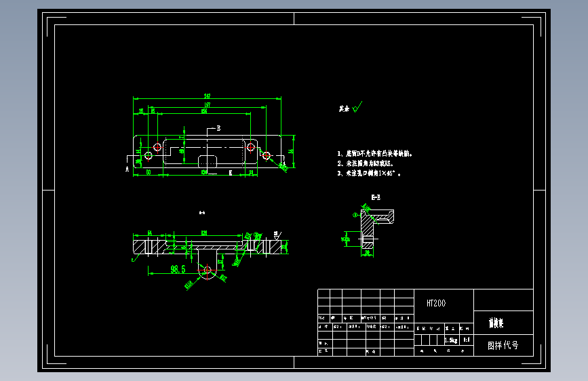
Task: Click the 其余 surface roughness symbol
Action: [351, 108]
